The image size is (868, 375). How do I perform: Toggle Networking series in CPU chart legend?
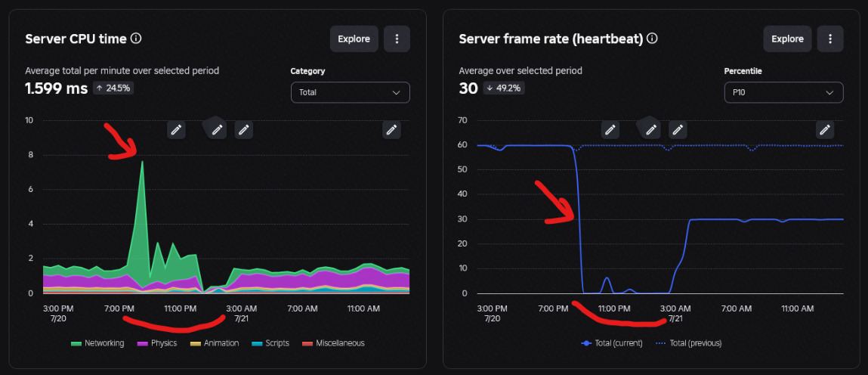coord(97,343)
